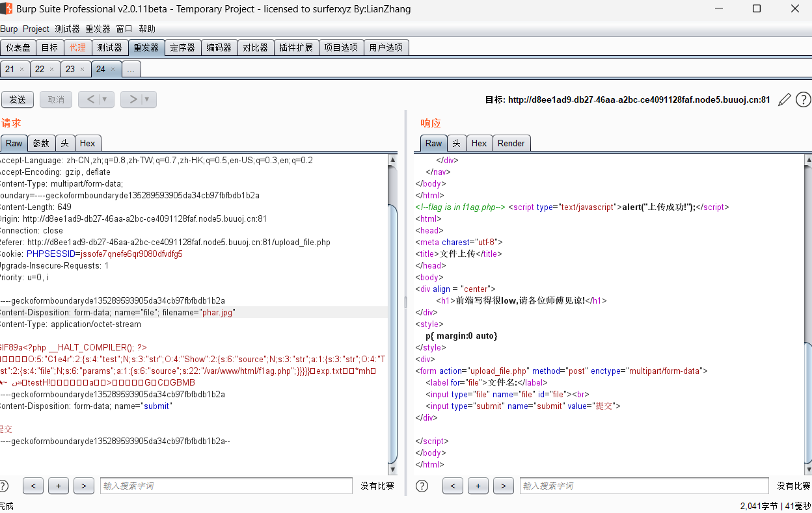The height and width of the screenshot is (513, 812).
Task: Switch to the 目标 tab
Action: 49,47
